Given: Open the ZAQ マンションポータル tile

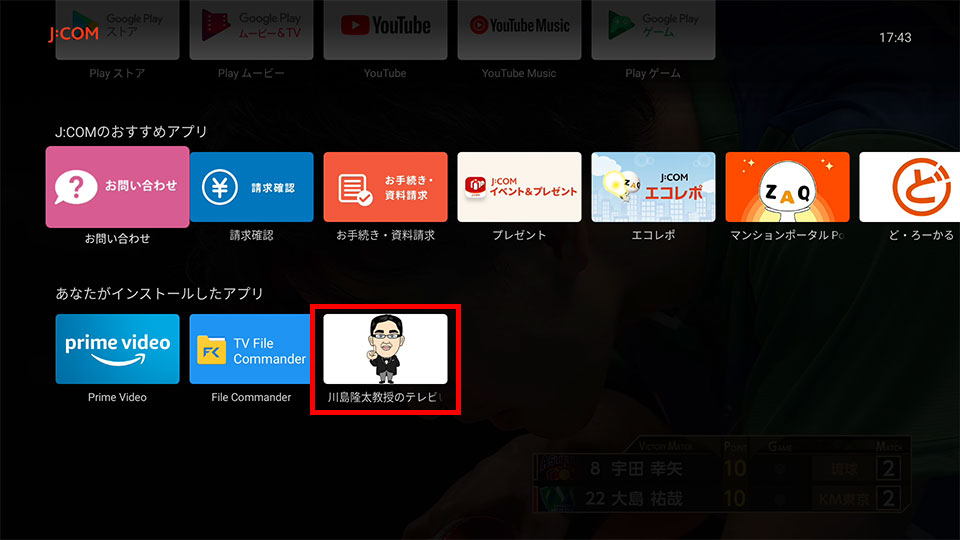Looking at the screenshot, I should (787, 187).
